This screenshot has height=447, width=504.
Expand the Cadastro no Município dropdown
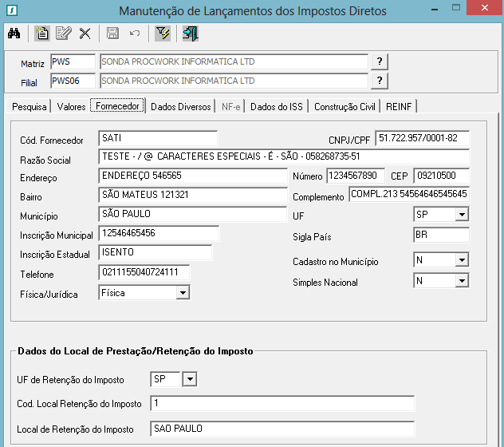point(462,260)
